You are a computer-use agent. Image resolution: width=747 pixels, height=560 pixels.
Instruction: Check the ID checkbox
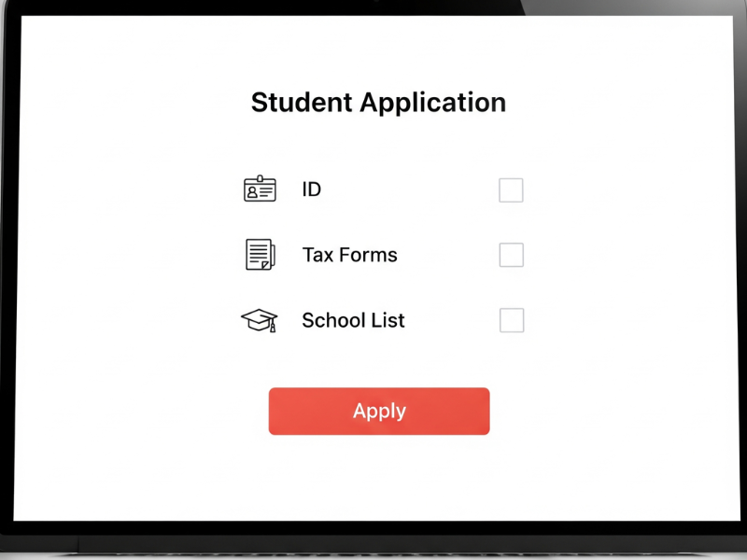pyautogui.click(x=511, y=189)
